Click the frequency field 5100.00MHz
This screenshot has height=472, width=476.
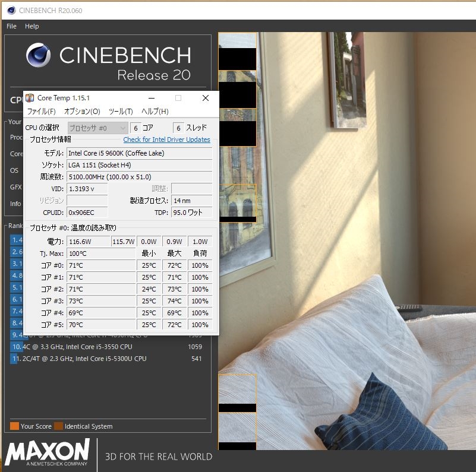(x=139, y=177)
